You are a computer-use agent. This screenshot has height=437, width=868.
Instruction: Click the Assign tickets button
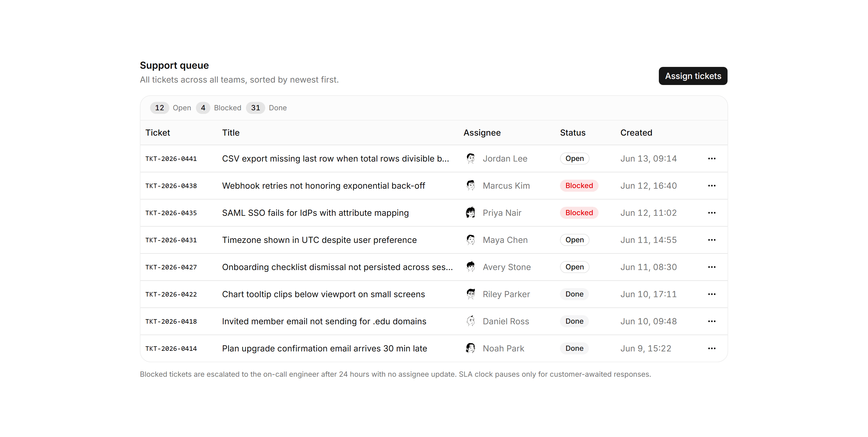tap(693, 76)
